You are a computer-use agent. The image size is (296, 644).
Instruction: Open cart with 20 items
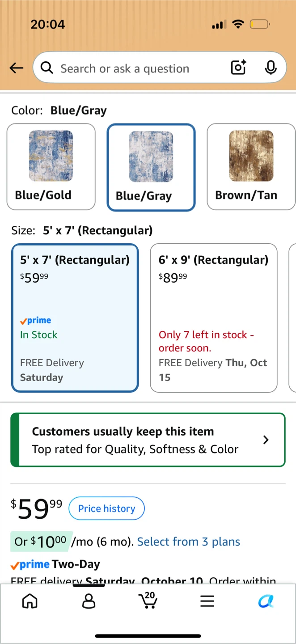click(x=148, y=600)
